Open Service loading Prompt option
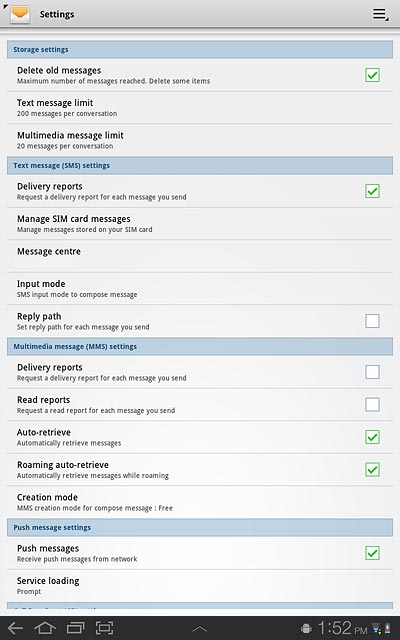Viewport: 400px width, 640px height. tap(200, 586)
